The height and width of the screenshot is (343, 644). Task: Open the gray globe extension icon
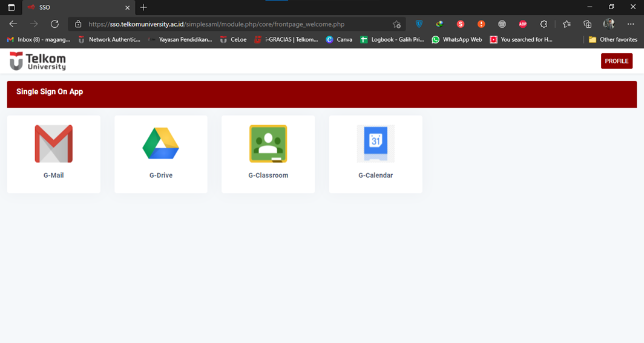click(x=502, y=24)
